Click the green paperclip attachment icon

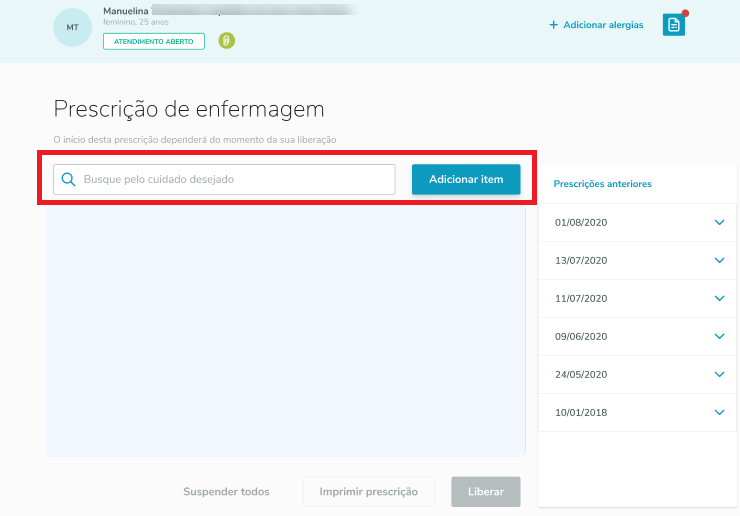coord(227,41)
